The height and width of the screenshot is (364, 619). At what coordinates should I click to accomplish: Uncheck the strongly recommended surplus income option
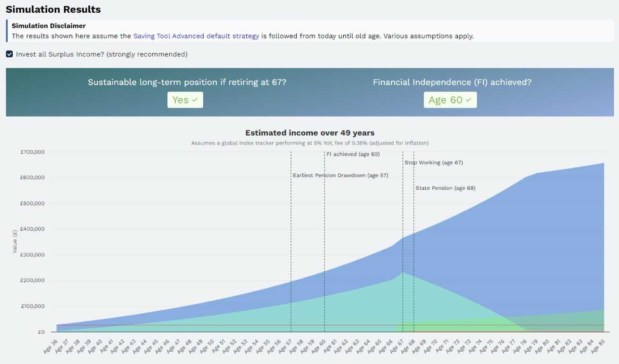click(9, 54)
